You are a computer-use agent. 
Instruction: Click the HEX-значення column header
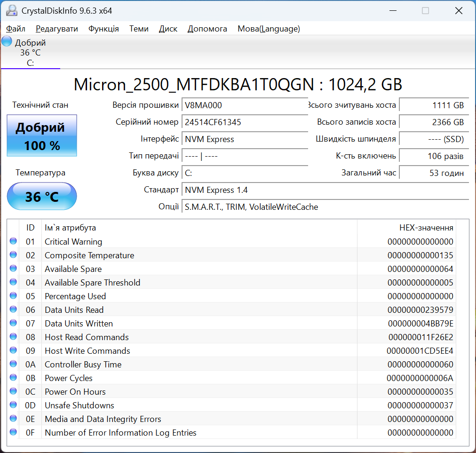click(x=426, y=228)
